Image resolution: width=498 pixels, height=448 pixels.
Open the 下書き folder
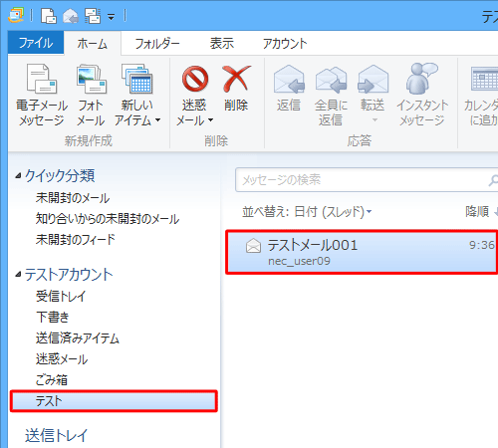tap(52, 317)
